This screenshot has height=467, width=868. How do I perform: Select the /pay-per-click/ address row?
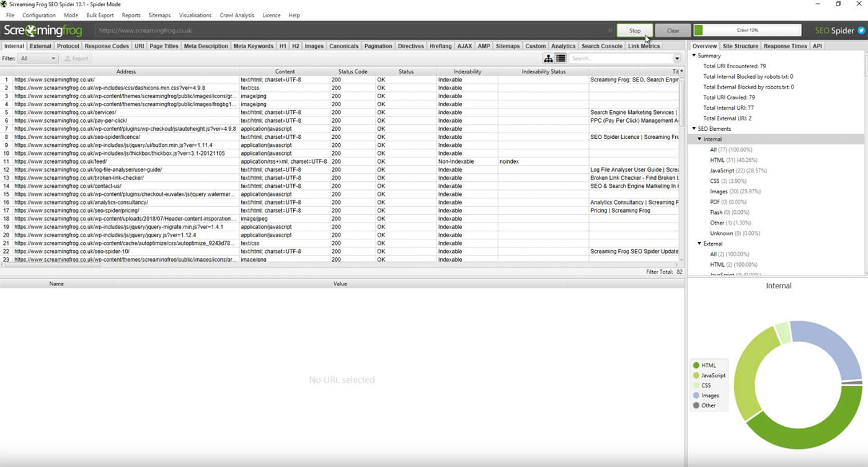coord(339,120)
